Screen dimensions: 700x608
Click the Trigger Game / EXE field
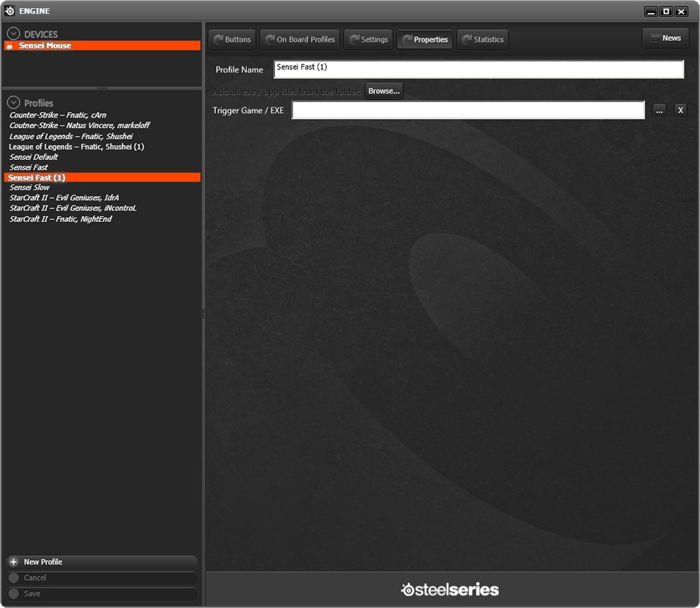tap(468, 110)
